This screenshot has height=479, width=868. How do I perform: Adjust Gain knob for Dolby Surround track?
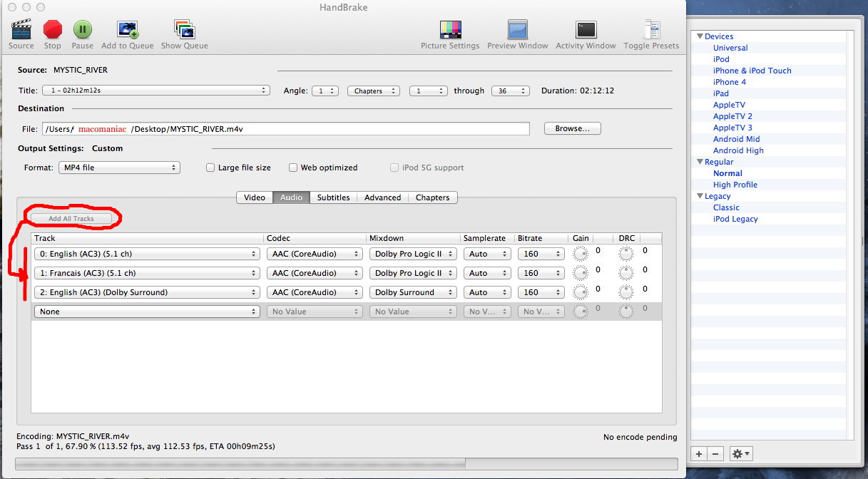coord(581,292)
